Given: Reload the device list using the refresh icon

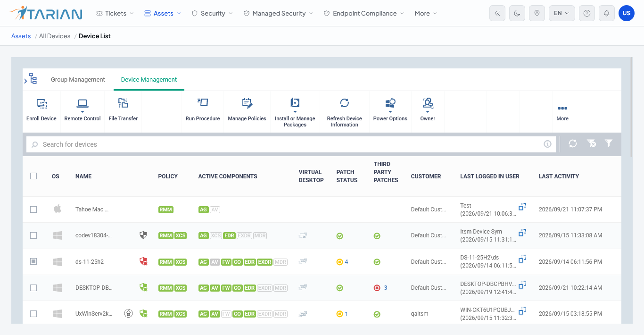Looking at the screenshot, I should click(x=573, y=143).
